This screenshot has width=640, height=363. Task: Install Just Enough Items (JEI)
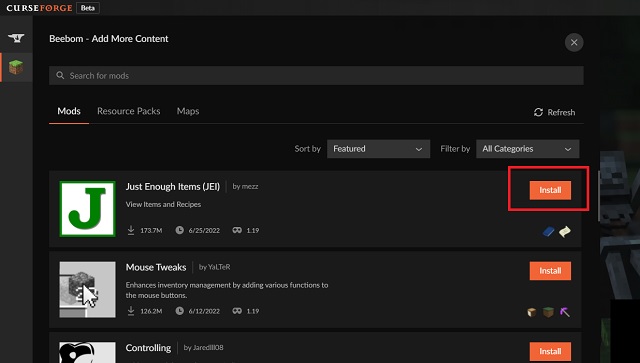coord(550,190)
